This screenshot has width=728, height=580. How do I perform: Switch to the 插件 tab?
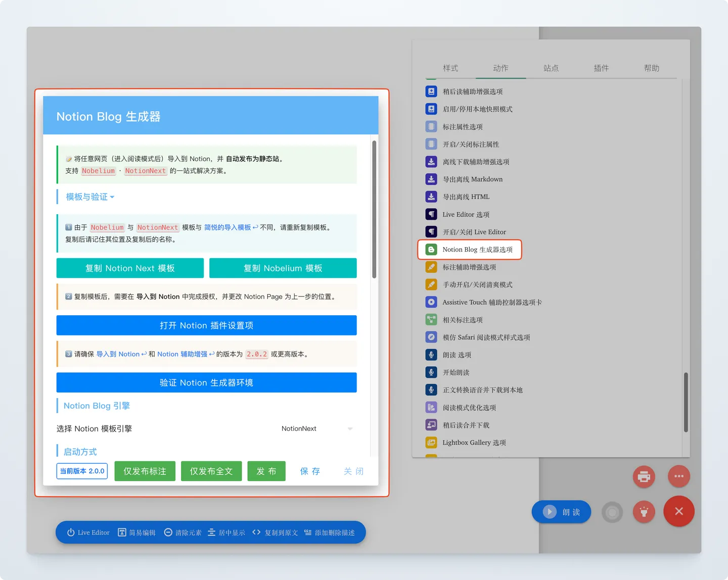click(x=601, y=68)
